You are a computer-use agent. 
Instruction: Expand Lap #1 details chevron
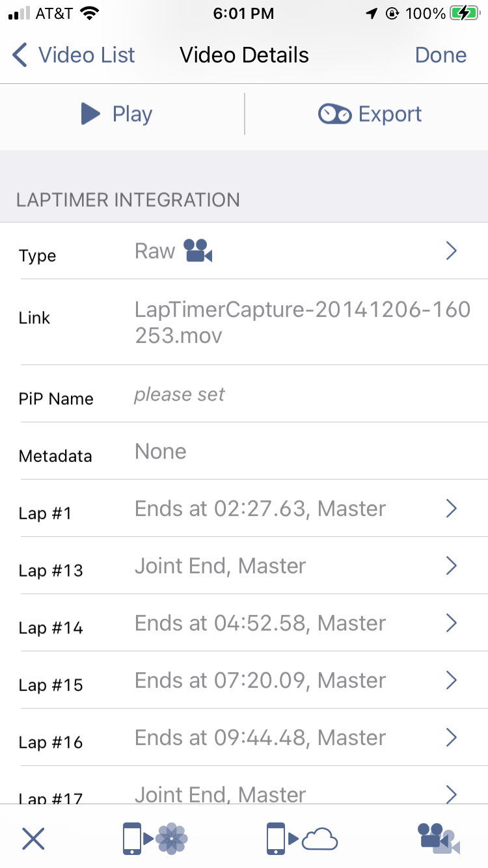point(451,509)
